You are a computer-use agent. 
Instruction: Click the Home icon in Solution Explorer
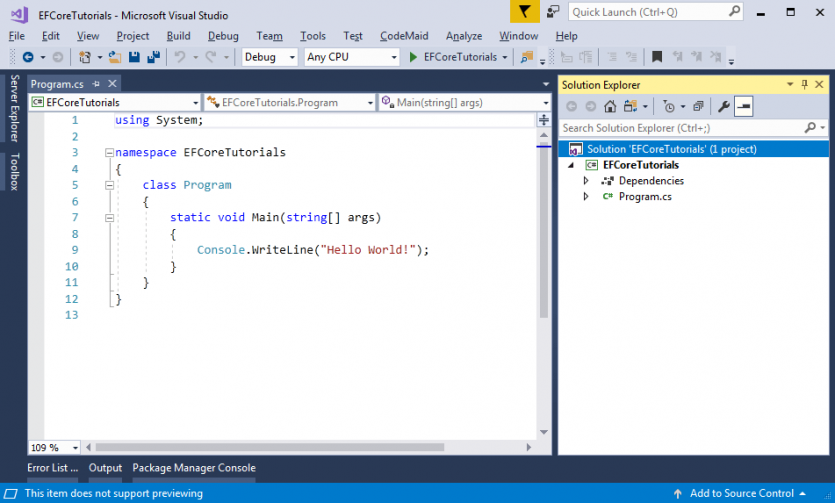pyautogui.click(x=610, y=106)
